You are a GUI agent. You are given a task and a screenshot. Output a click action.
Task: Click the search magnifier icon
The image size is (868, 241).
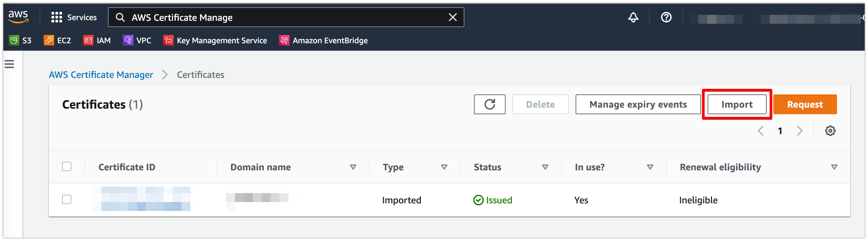(x=120, y=17)
